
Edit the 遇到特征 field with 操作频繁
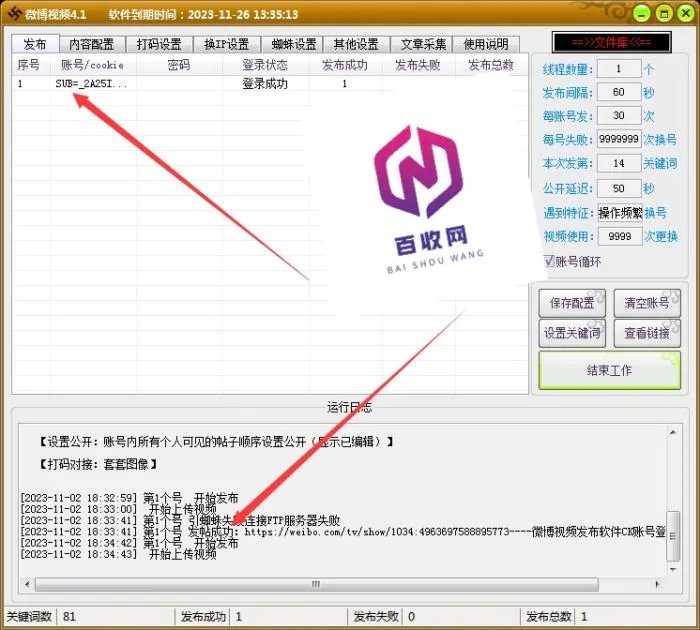620,213
